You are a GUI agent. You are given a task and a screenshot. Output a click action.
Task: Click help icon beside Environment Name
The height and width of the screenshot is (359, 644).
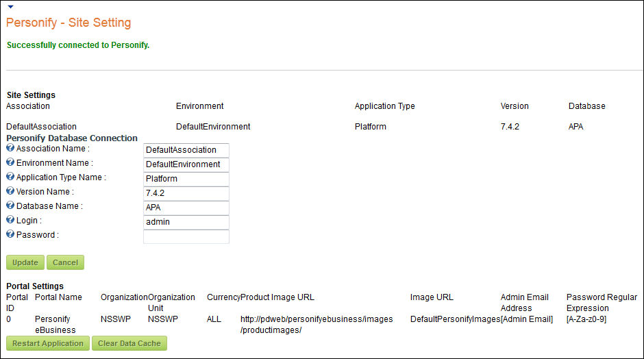pos(10,162)
